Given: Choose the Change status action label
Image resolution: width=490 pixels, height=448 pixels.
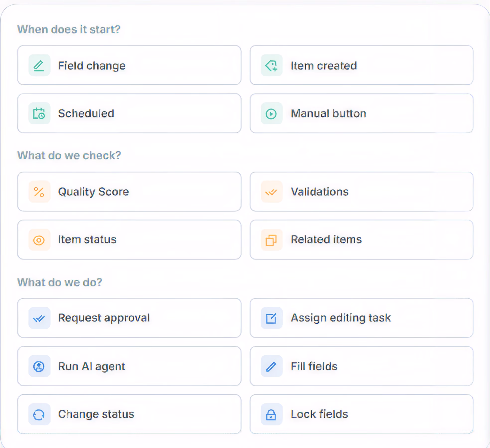Looking at the screenshot, I should tap(96, 414).
